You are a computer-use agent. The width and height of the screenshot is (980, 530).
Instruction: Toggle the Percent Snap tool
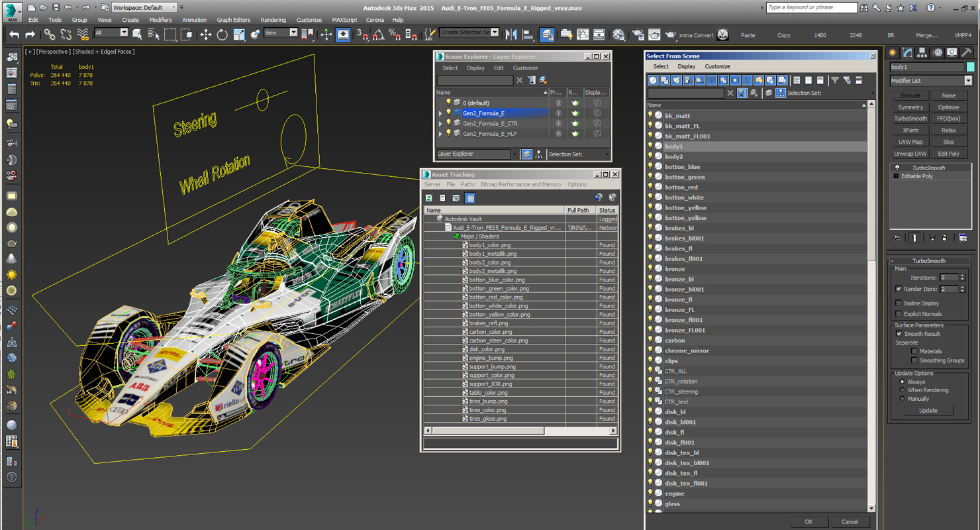point(395,34)
